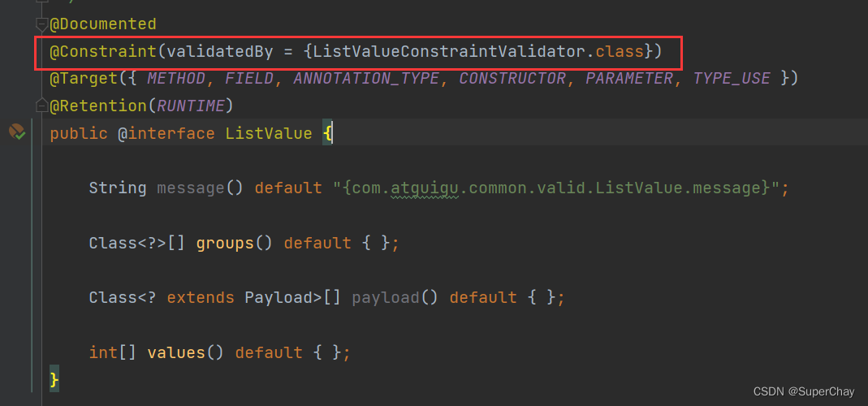
Task: Click the String return type of message
Action: tap(118, 188)
